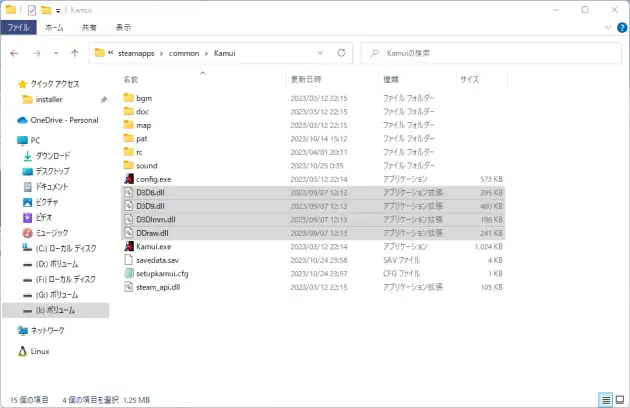Open the recent locations dropdown arrow
Image resolution: width=630 pixels, height=408 pixels.
click(x=57, y=53)
